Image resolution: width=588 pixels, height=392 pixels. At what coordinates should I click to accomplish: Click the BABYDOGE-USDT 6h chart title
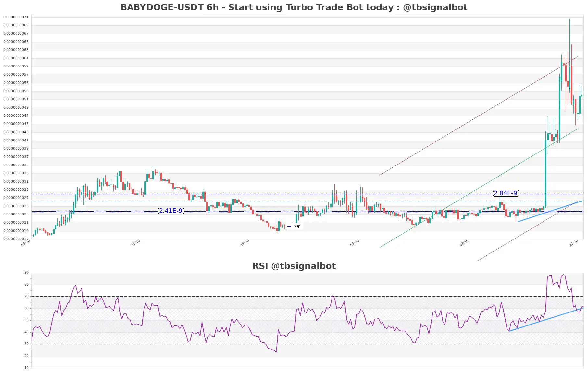[294, 7]
